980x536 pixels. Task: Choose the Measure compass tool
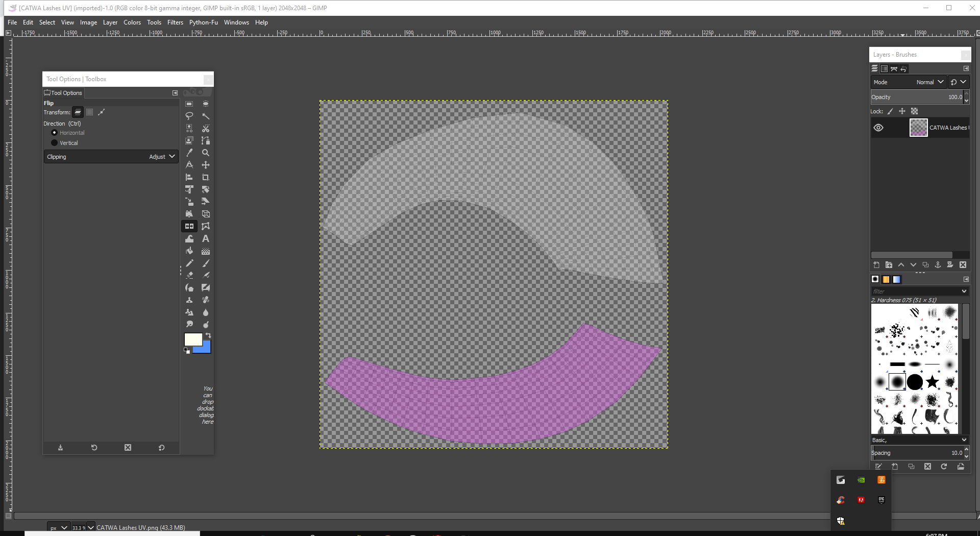[189, 165]
